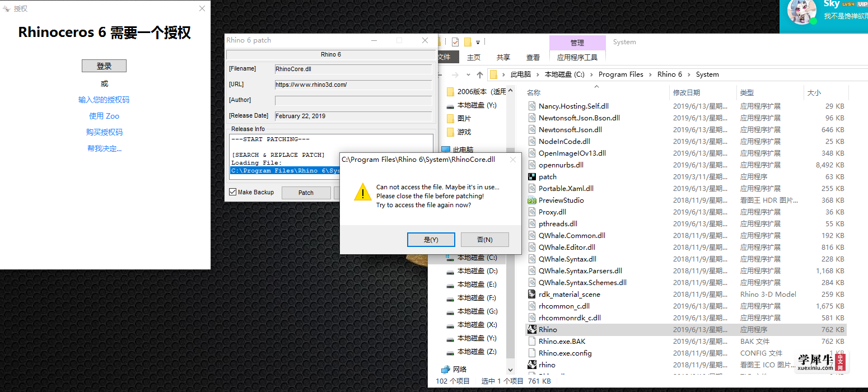Click the New Folder icon in quick access toolbar
This screenshot has width=868, height=392.
click(467, 42)
